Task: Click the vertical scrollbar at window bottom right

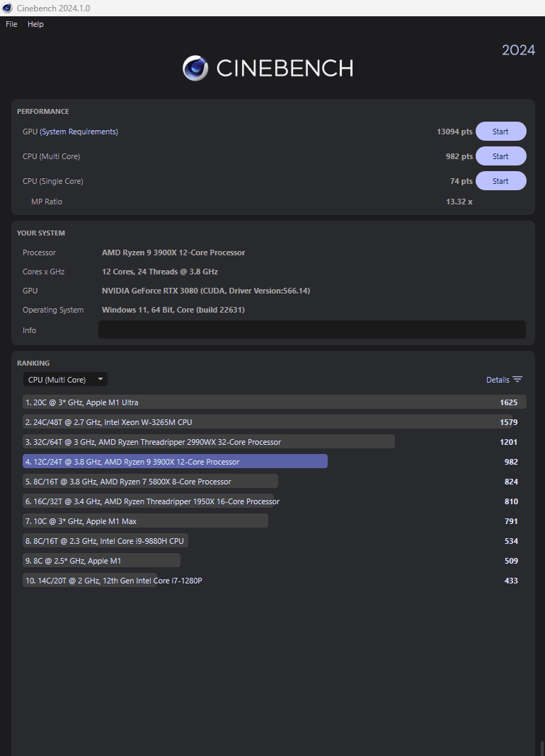Action: click(541, 748)
